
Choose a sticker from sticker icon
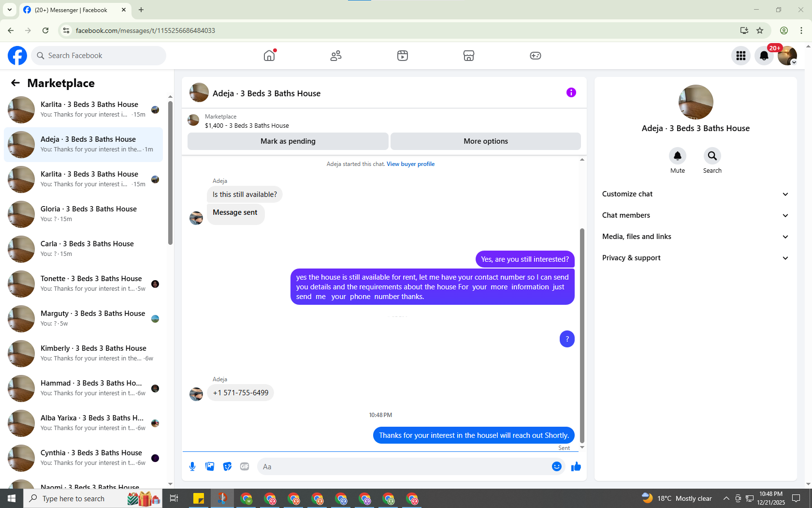point(227,466)
